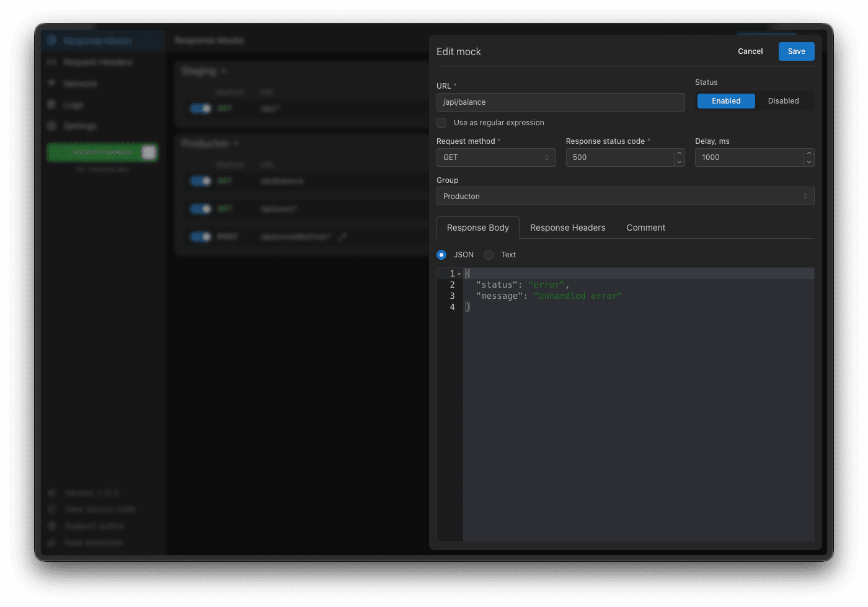Click the "Unhandled error" message value
The width and height of the screenshot is (868, 607).
tap(577, 296)
